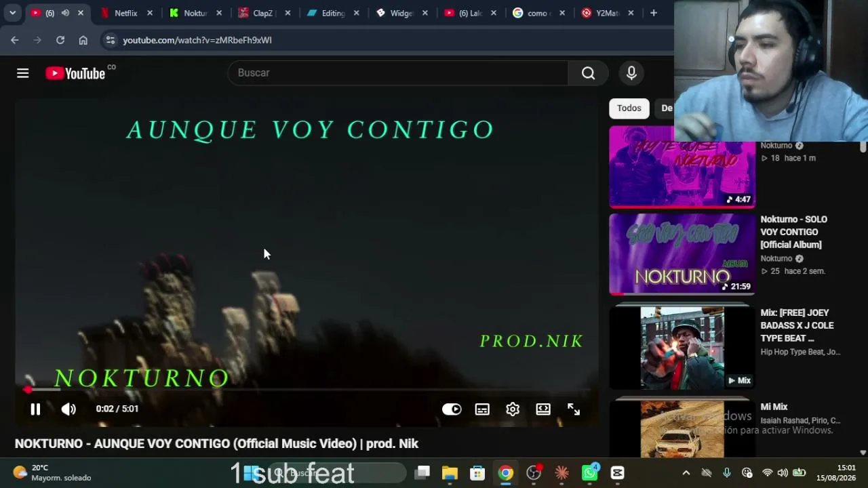Go back to the previous page
Screen dimensions: 868x488
pos(15,40)
